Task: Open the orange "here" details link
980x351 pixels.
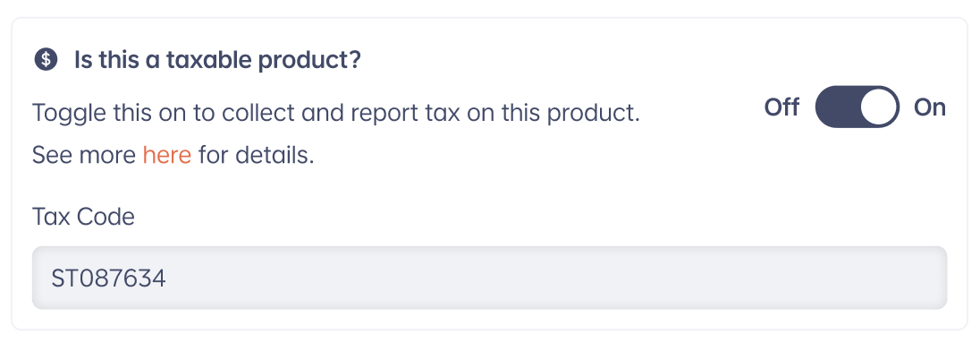Action: point(167,155)
